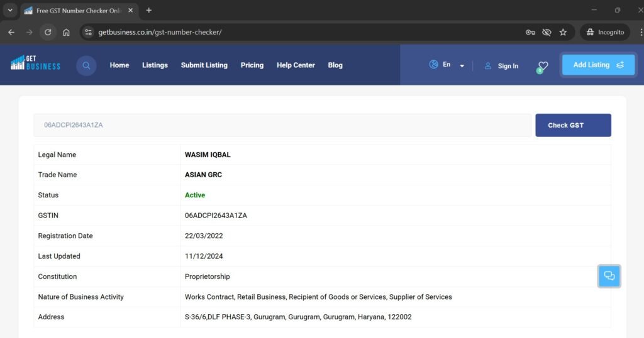Open the tab search dropdown arrow

pos(10,11)
